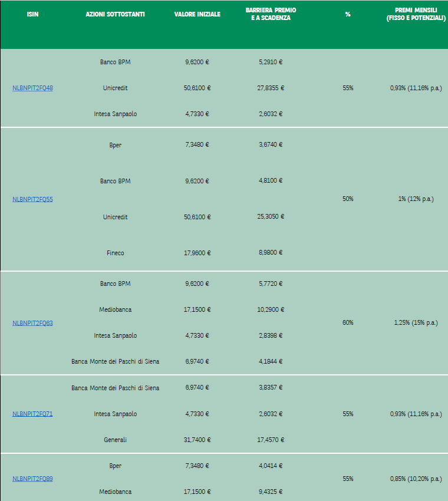
Task: Select the 27,8355 € barrier value
Action: pyautogui.click(x=271, y=88)
